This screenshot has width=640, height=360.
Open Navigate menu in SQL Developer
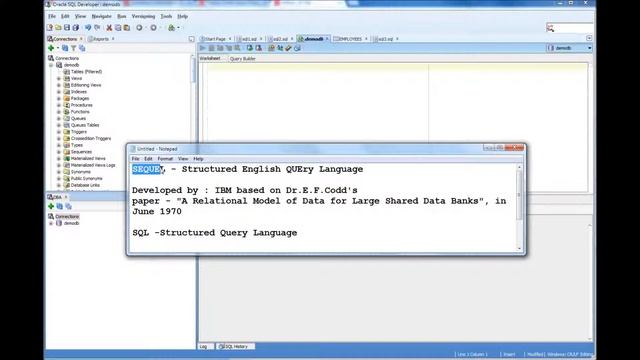101,16
